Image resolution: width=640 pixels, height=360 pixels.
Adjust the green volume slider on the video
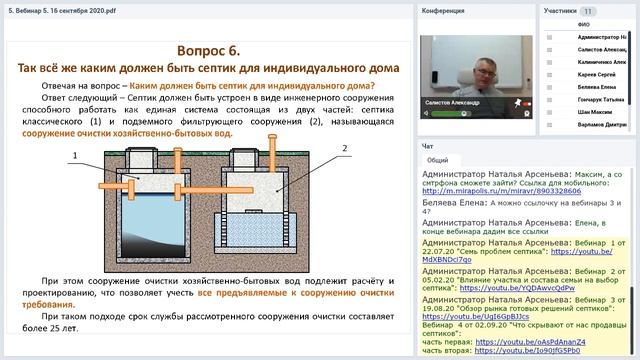[451, 113]
